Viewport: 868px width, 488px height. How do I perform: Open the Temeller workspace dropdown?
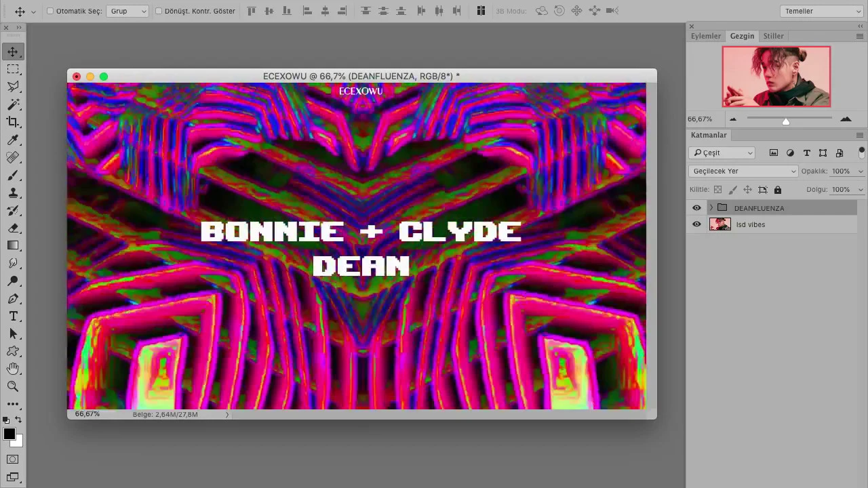[821, 11]
